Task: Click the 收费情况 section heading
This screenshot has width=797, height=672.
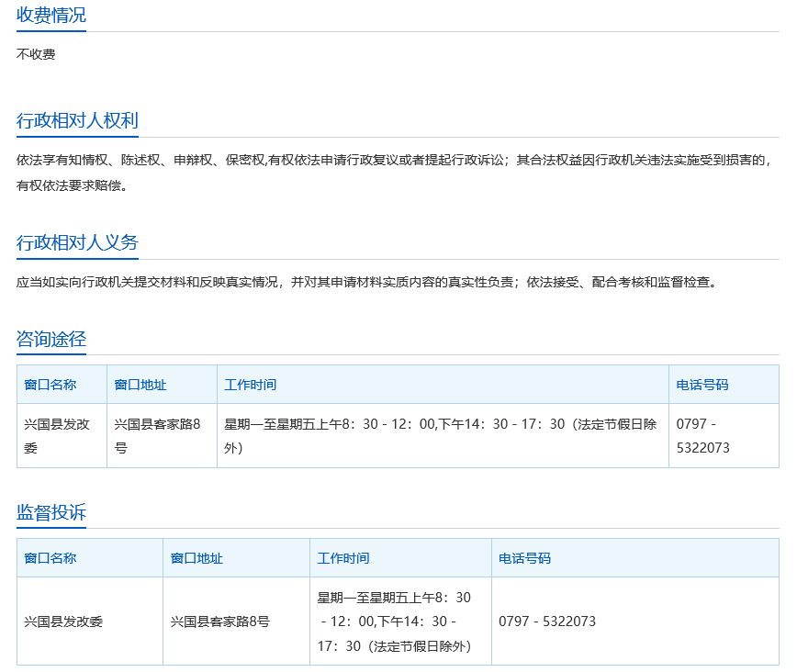Action: 51,15
